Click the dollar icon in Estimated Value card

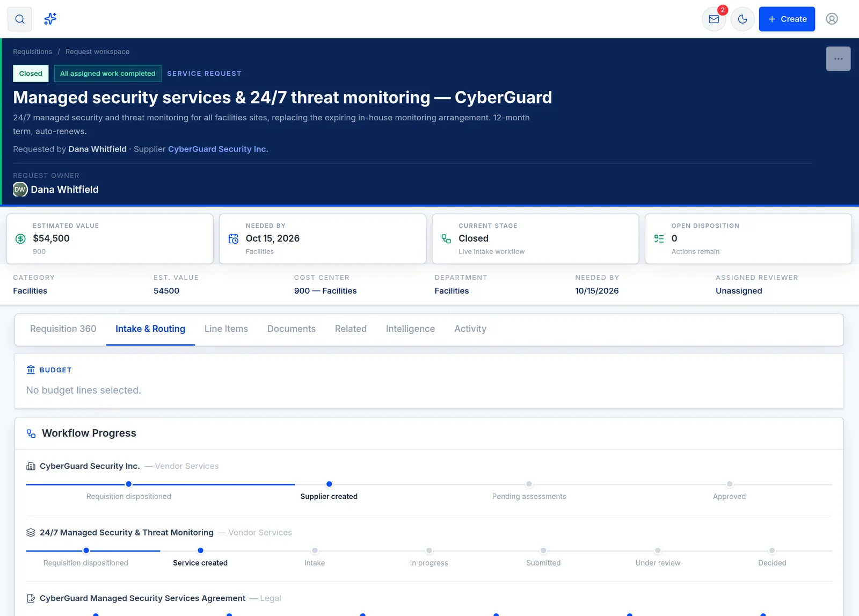[x=20, y=239]
